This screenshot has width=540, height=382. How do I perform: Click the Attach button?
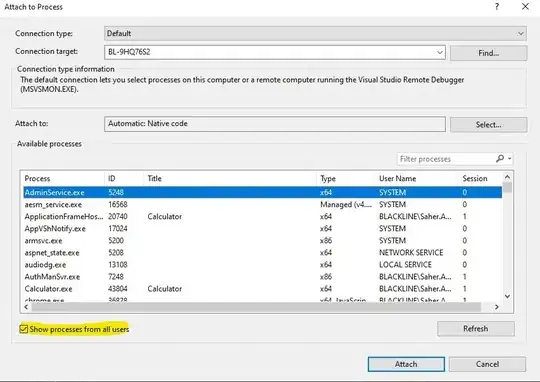[x=406, y=364]
